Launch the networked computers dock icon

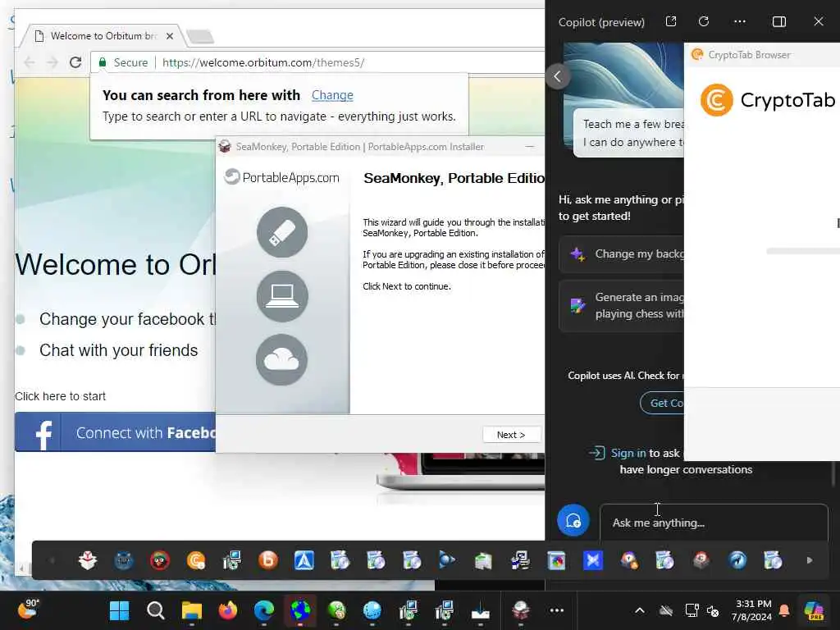pos(519,560)
